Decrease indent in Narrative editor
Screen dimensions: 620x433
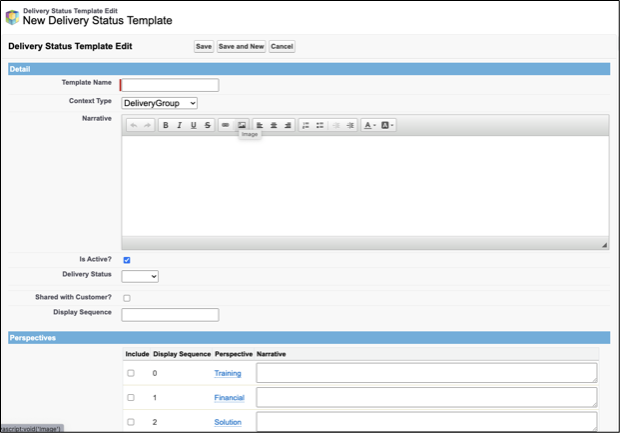coord(336,125)
